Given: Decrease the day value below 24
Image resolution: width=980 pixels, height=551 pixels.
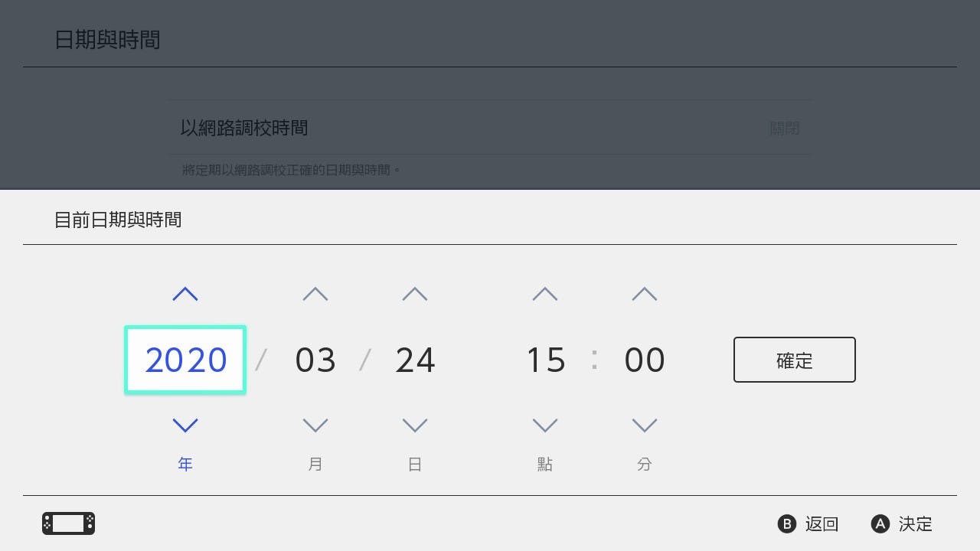Looking at the screenshot, I should coord(415,425).
